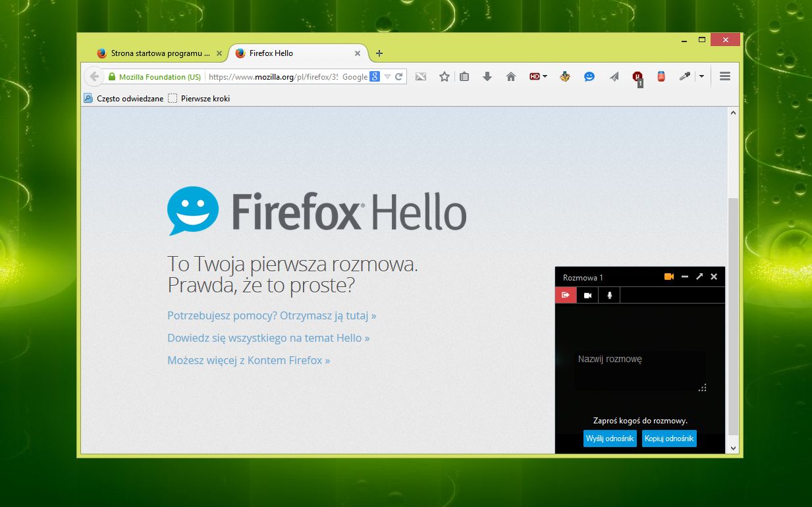Click the scrollbar up arrow

click(x=733, y=113)
